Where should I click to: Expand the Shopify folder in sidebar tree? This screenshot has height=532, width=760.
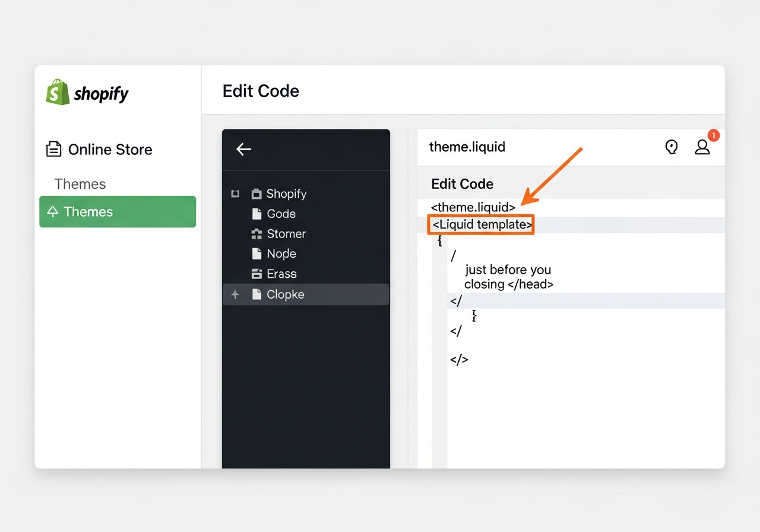pyautogui.click(x=235, y=194)
